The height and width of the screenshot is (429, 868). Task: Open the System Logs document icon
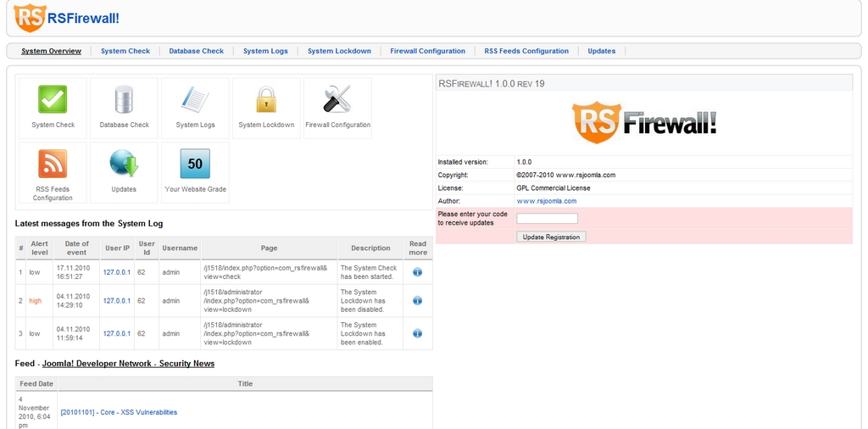tap(195, 100)
